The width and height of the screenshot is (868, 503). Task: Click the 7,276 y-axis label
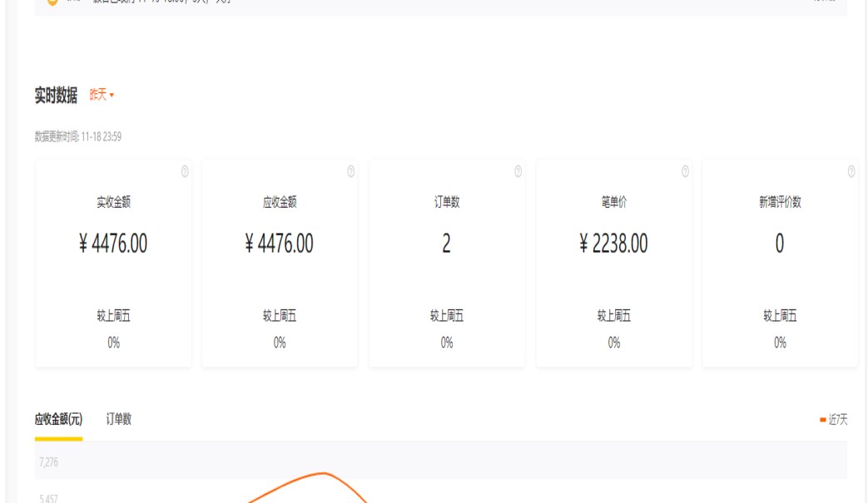tap(49, 461)
